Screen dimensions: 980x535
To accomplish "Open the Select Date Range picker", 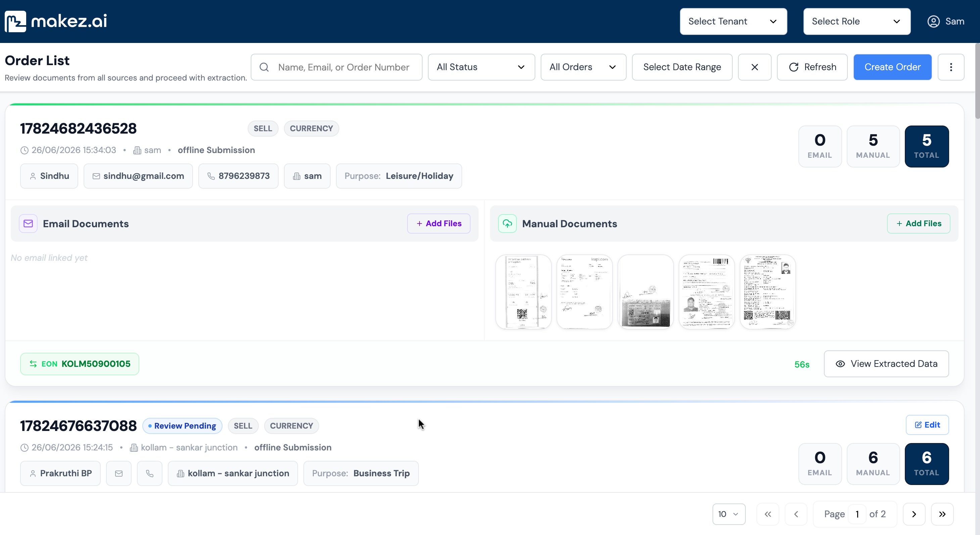I will tap(682, 67).
